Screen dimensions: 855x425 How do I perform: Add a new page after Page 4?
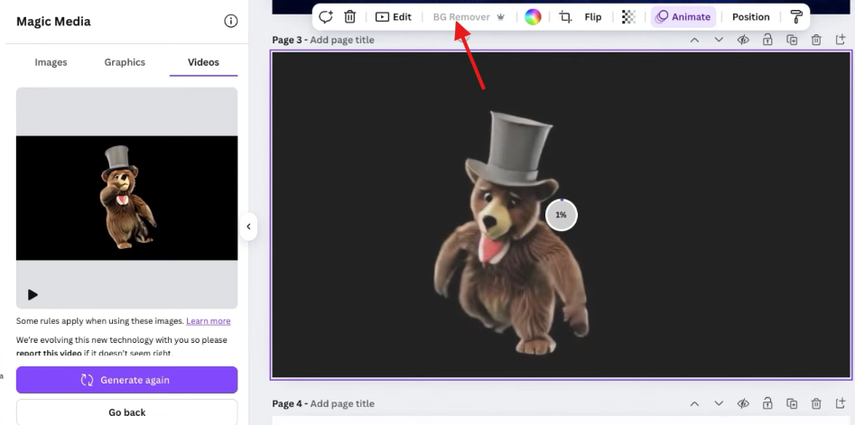point(840,404)
